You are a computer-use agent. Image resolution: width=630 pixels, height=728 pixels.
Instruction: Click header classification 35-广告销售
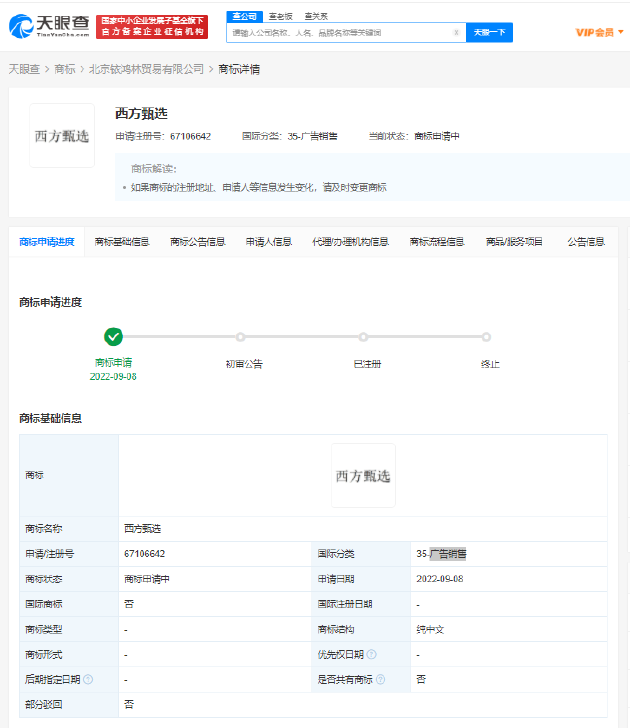point(312,136)
